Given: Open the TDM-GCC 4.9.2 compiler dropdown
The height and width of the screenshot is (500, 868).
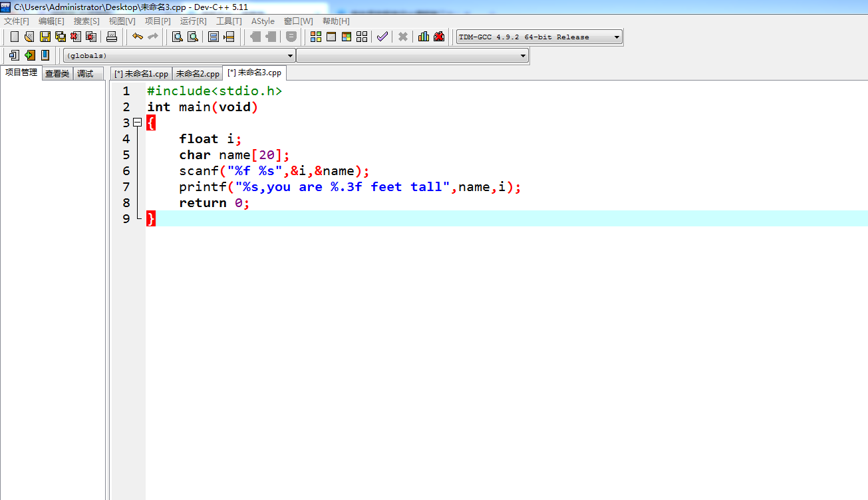Looking at the screenshot, I should tap(539, 37).
